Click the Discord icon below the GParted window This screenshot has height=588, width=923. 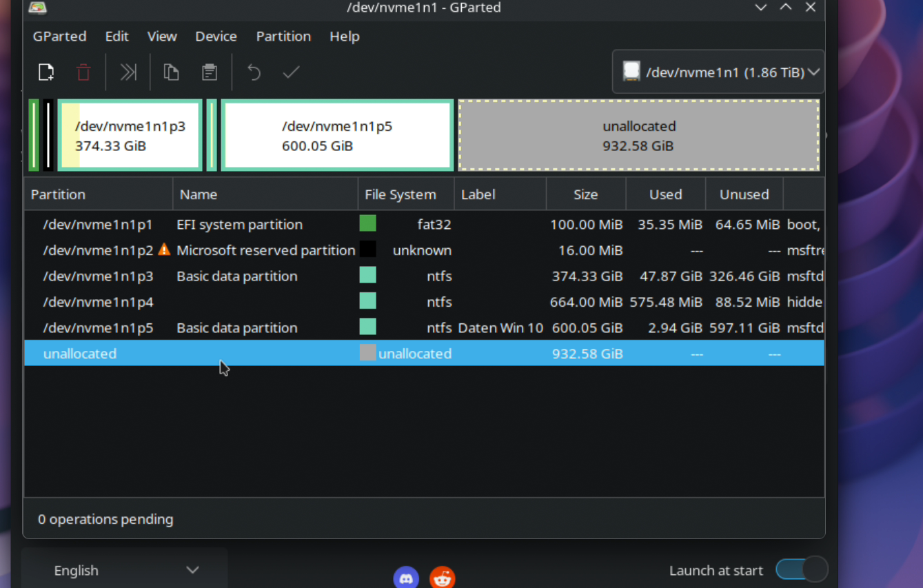pyautogui.click(x=406, y=578)
